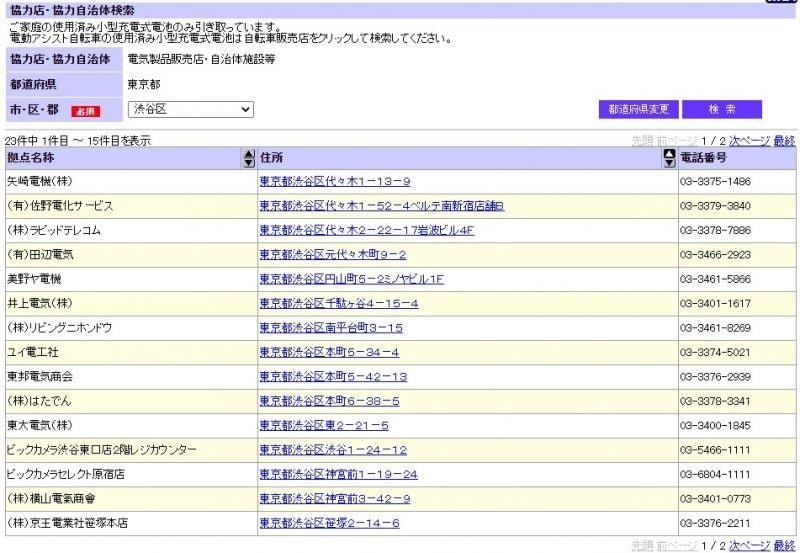Click phone number 03-3401-0773

tap(715, 499)
